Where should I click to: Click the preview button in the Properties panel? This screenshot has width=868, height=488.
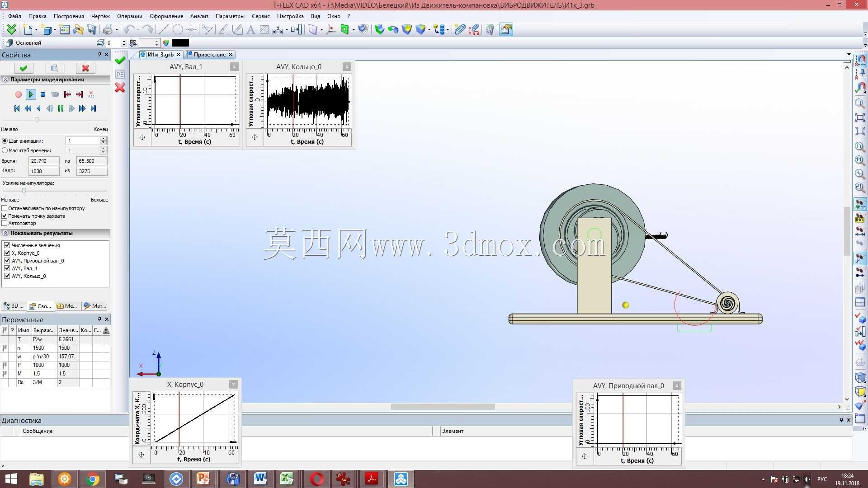(x=54, y=68)
